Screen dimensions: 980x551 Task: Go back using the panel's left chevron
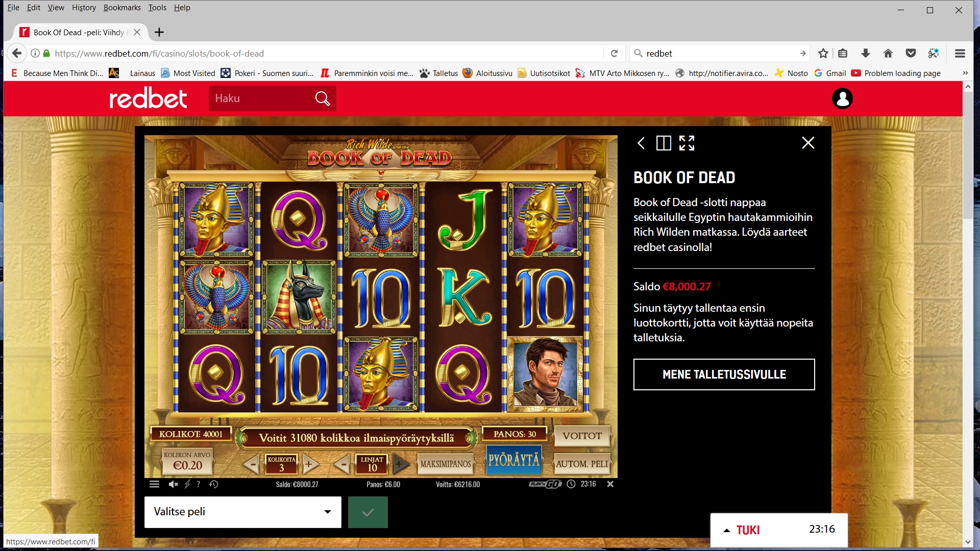click(x=641, y=143)
